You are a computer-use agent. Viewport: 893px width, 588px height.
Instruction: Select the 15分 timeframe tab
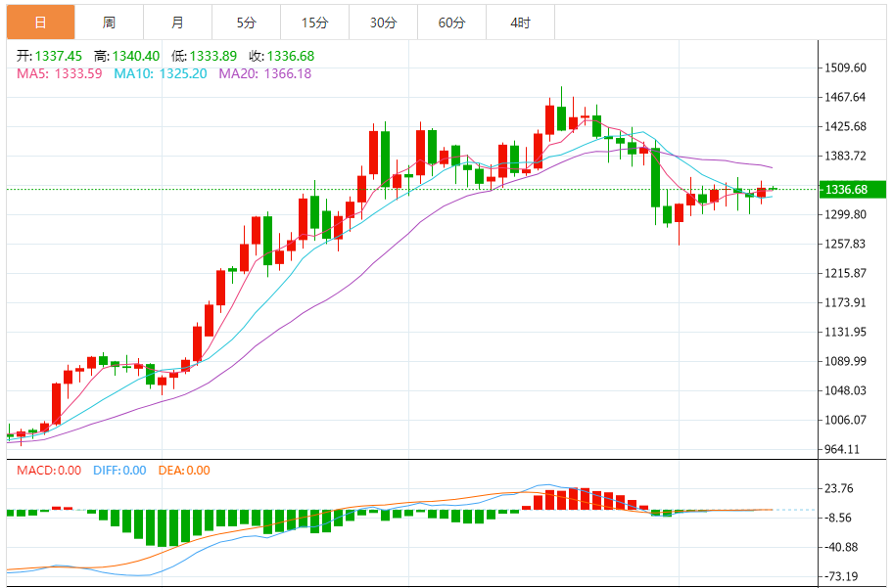314,22
